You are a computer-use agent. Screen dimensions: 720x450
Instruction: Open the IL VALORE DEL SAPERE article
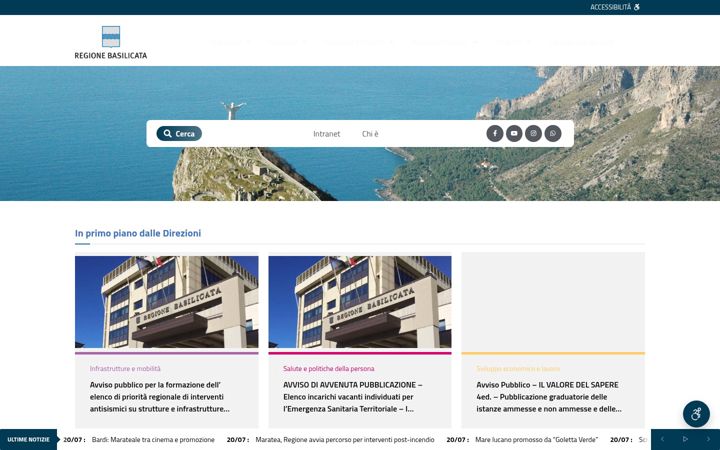(x=549, y=397)
